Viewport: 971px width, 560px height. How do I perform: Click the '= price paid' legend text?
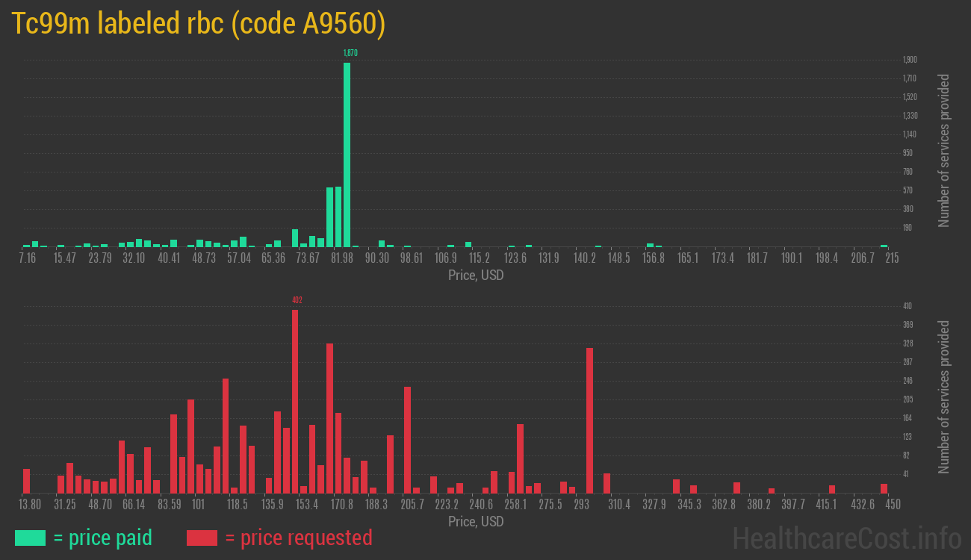point(103,538)
